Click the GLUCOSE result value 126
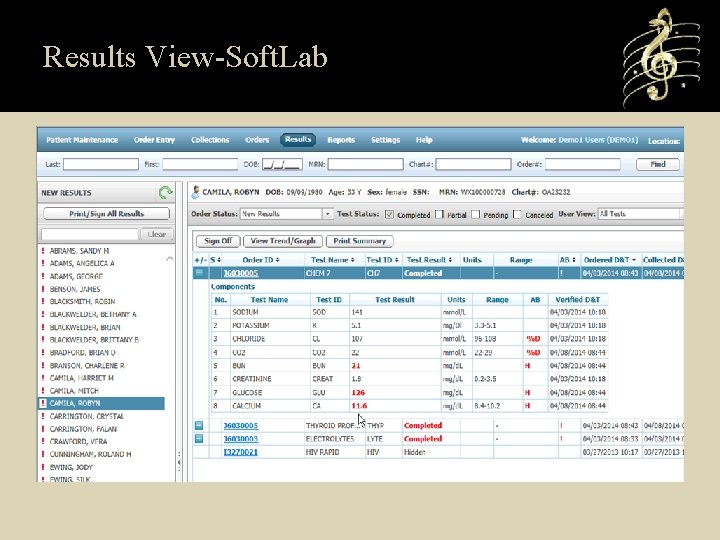720x540 pixels. (358, 393)
